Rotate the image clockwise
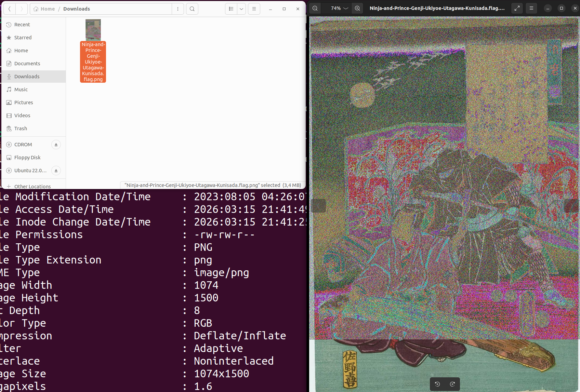This screenshot has width=580, height=392. (x=452, y=384)
